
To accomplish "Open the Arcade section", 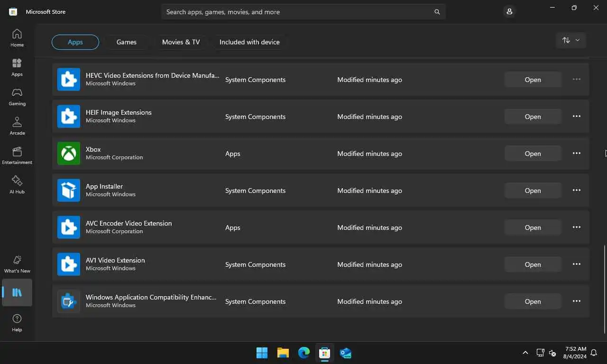I will 17,126.
